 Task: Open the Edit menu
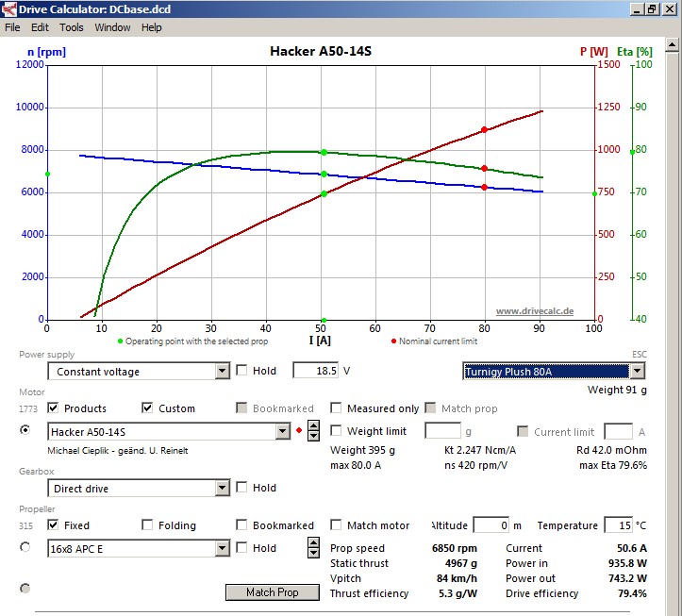tap(40, 27)
